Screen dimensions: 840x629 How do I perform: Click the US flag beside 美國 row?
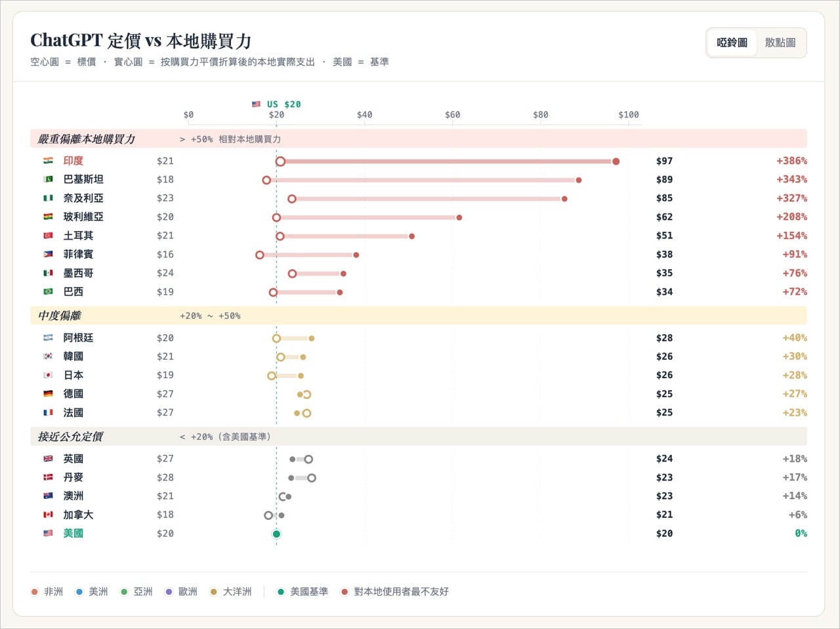48,533
